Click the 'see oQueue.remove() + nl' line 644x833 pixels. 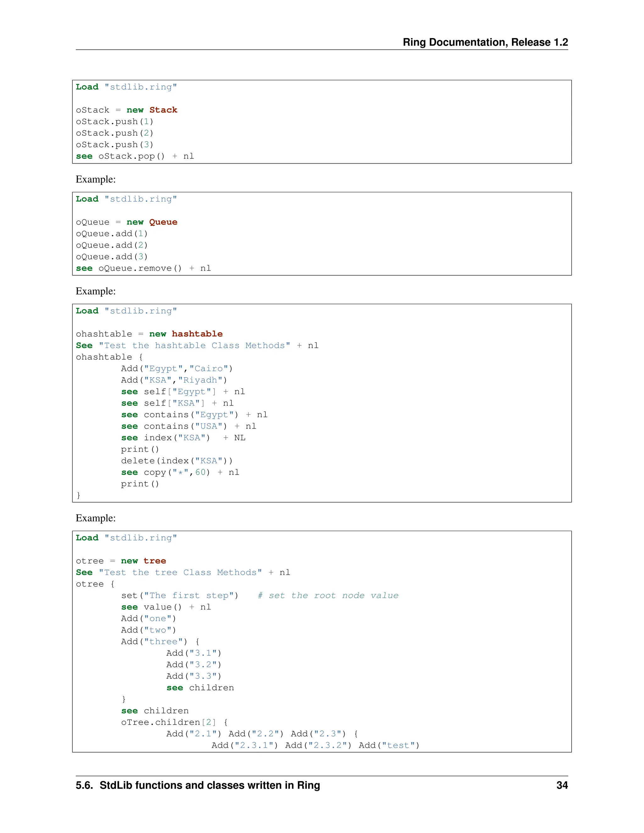point(143,268)
